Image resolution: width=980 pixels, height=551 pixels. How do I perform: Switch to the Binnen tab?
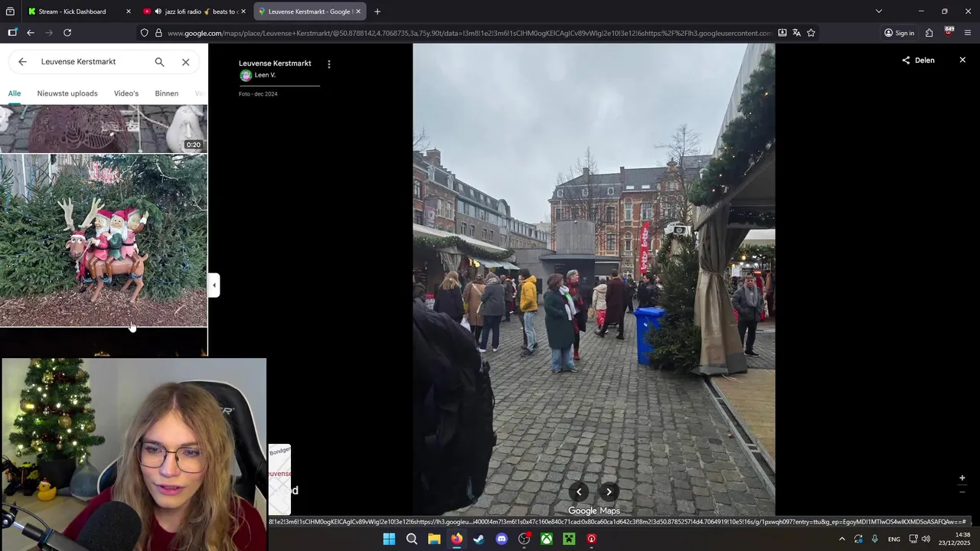pos(166,93)
